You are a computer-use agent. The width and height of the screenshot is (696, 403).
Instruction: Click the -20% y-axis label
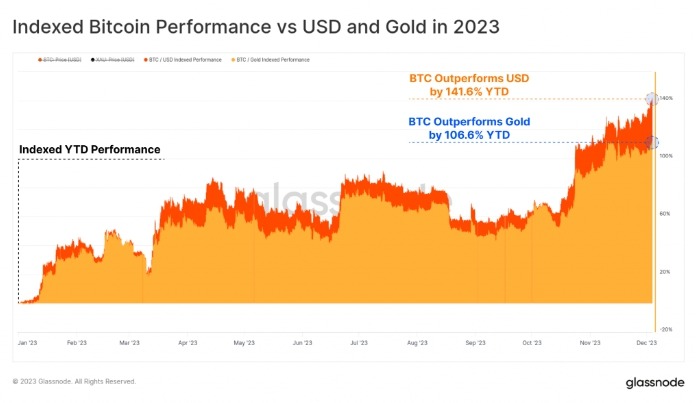coord(666,329)
